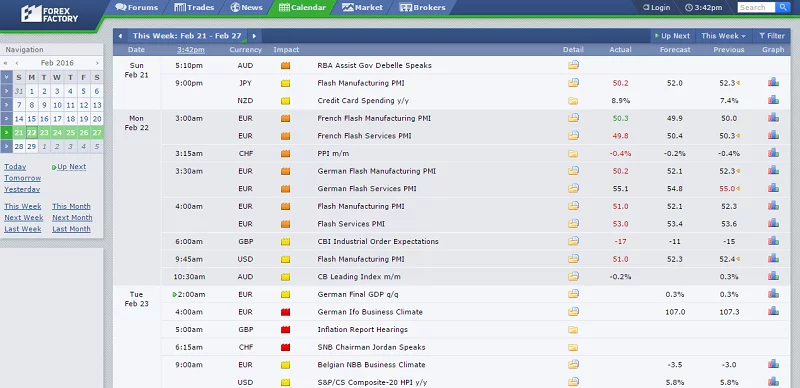Open detail folder for Inflation Report Hearings
Screen dimensions: 800x388
point(573,329)
